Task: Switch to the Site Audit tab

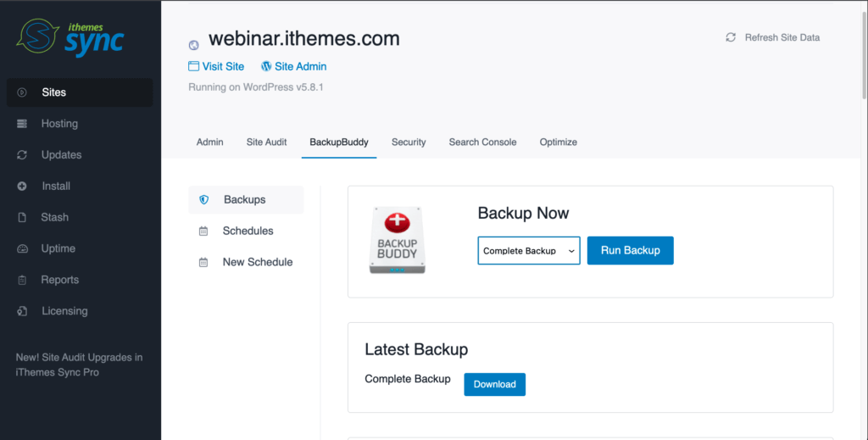Action: [266, 142]
